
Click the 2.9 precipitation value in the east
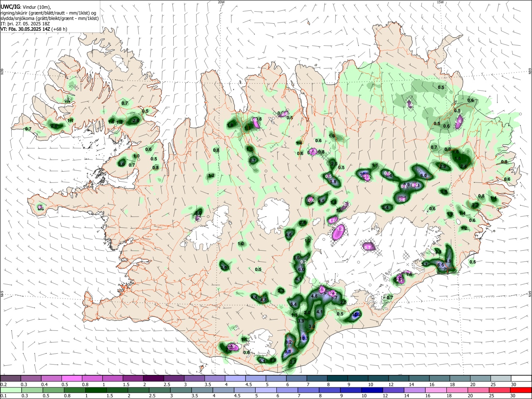443,166
